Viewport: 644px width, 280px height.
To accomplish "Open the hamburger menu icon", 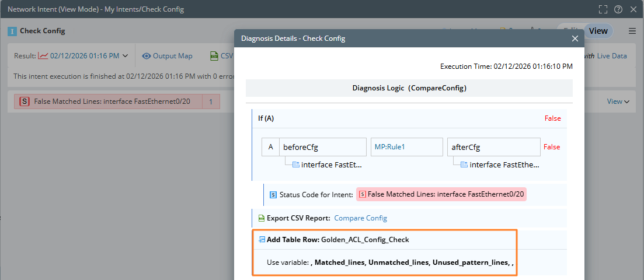I will tap(632, 31).
